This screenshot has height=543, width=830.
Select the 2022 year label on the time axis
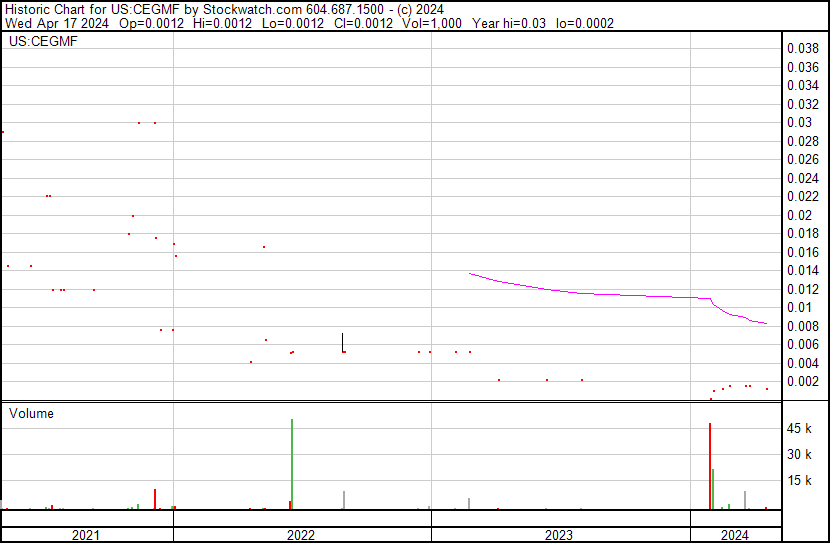(301, 535)
